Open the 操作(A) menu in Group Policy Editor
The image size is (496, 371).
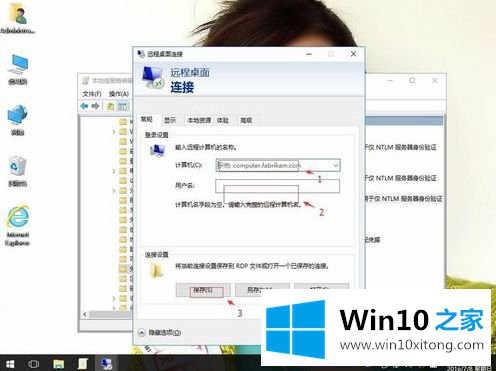119,94
